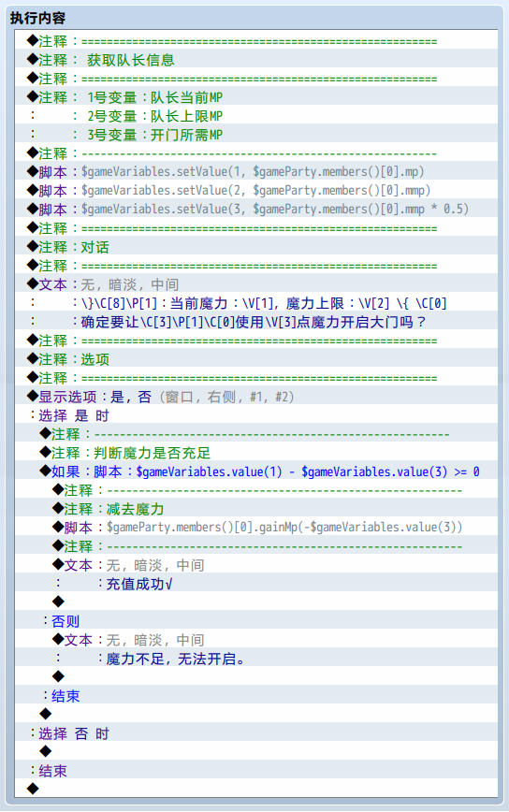The height and width of the screenshot is (812, 509).
Task: Select the comment line 对话
Action: pos(256,247)
